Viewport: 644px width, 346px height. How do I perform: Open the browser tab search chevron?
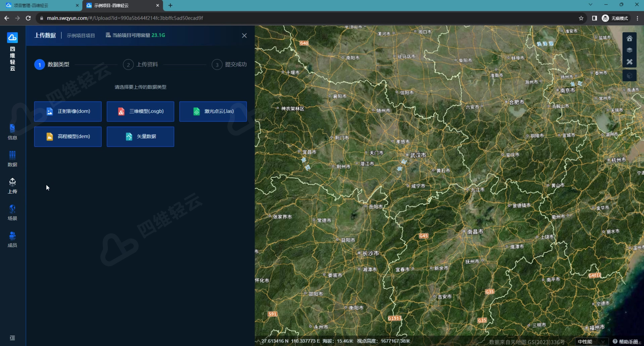[590, 4]
